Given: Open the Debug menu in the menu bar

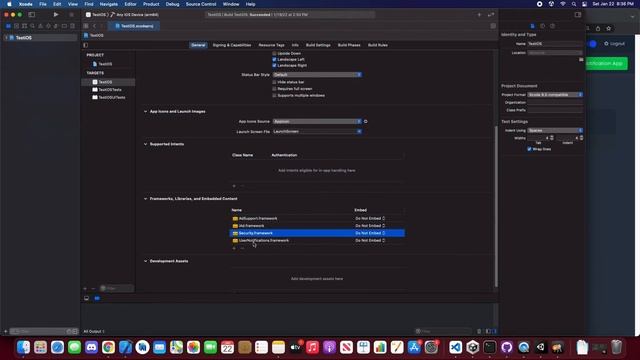Looking at the screenshot, I should pyautogui.click(x=172, y=4).
